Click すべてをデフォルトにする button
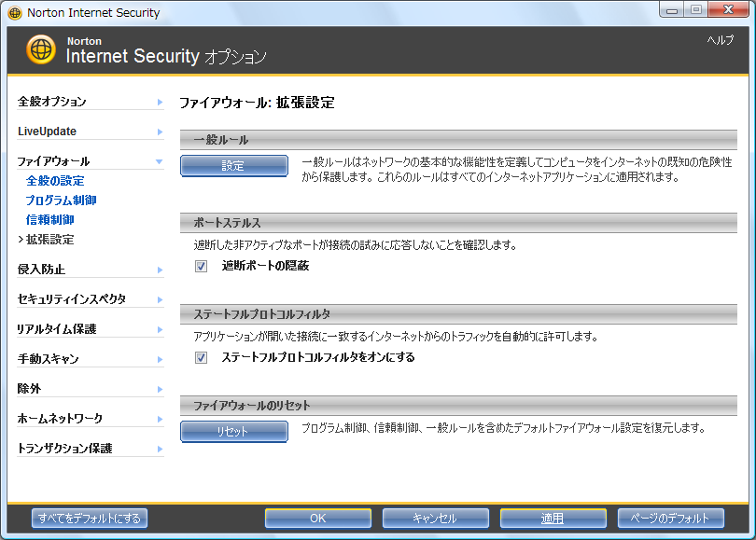756x540 pixels. 90,519
